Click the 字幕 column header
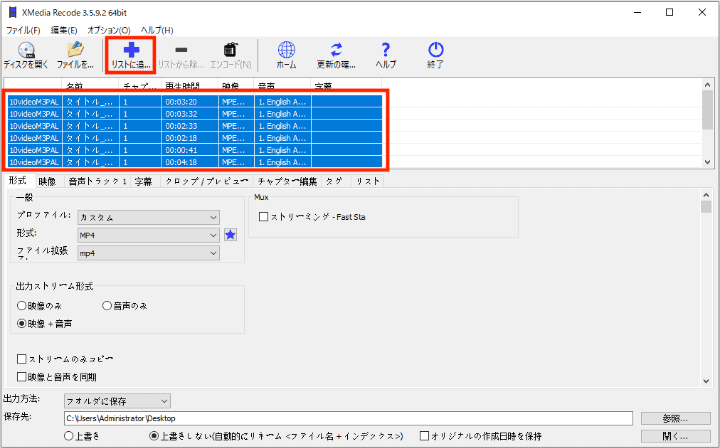 (x=346, y=85)
